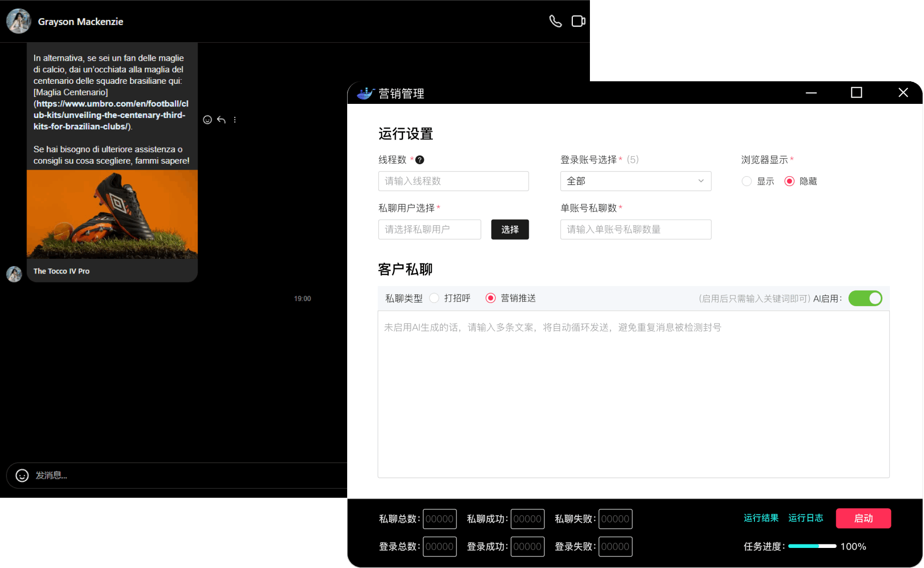Open emoji picker in the message input
Viewport: 924px width, 568px height.
(22, 475)
